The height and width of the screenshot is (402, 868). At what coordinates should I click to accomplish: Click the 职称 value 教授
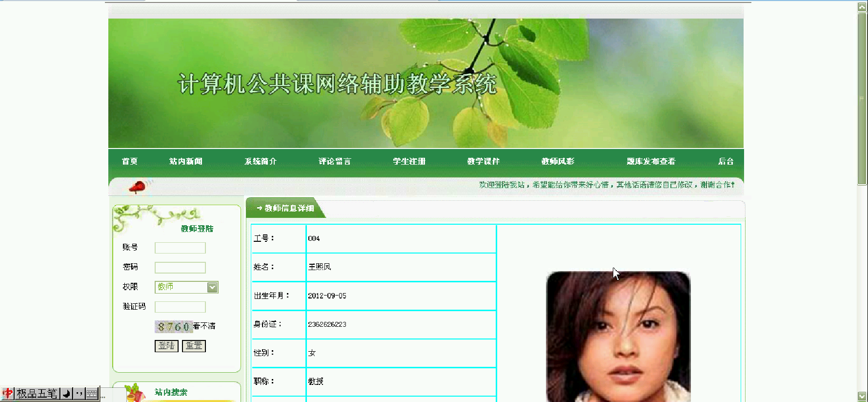tap(316, 381)
